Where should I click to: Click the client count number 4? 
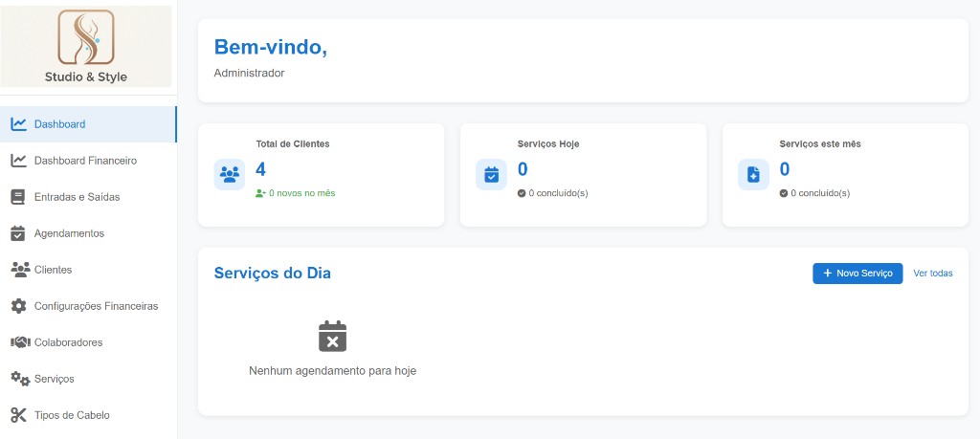(261, 169)
